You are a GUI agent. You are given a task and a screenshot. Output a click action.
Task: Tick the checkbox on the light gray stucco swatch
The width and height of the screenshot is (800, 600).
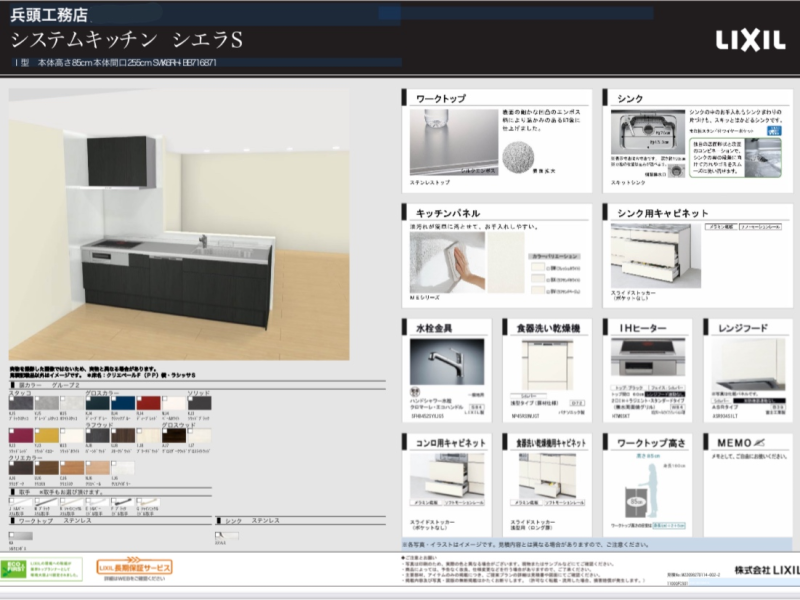click(x=37, y=398)
